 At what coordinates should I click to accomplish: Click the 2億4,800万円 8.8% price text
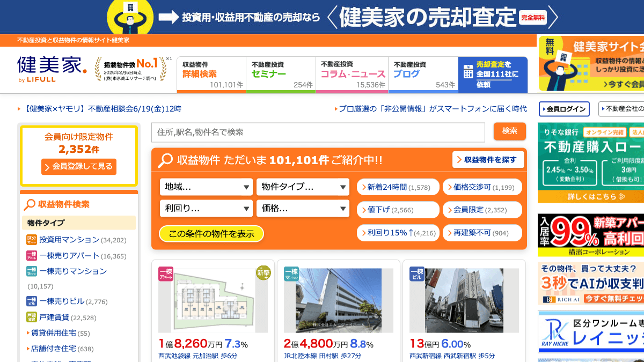328,344
